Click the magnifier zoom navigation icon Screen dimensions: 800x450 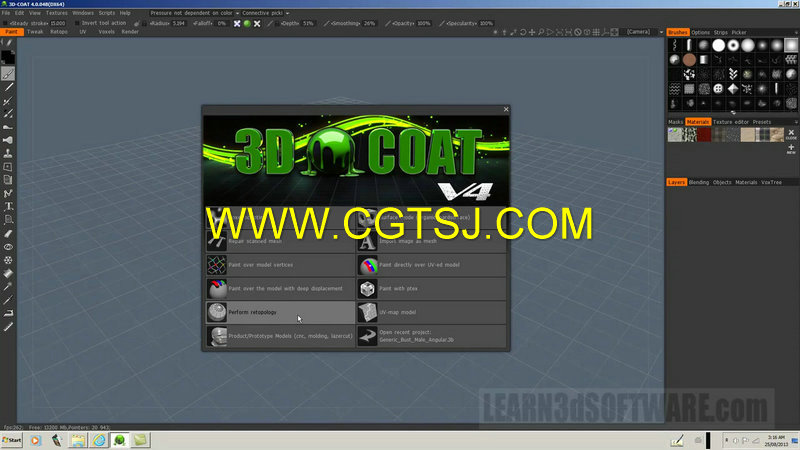(541, 32)
